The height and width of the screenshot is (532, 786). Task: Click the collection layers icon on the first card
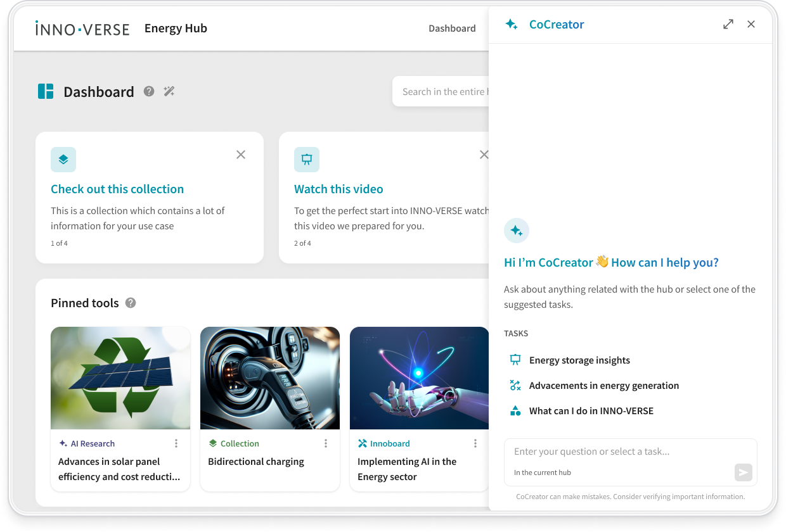[x=63, y=160]
